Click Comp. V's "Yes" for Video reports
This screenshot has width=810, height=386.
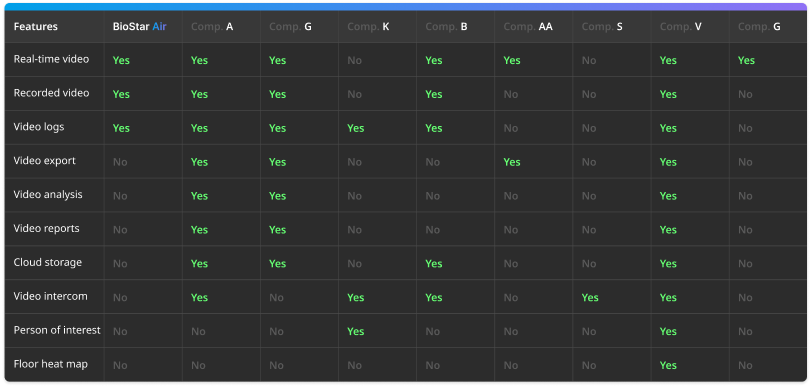click(x=668, y=230)
